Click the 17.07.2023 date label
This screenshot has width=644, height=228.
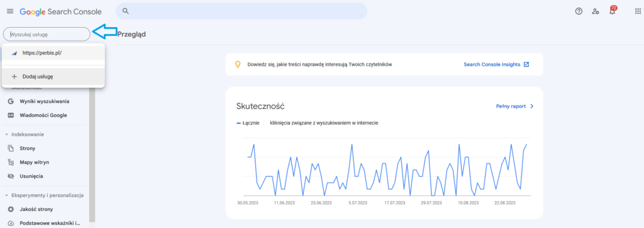pos(394,203)
